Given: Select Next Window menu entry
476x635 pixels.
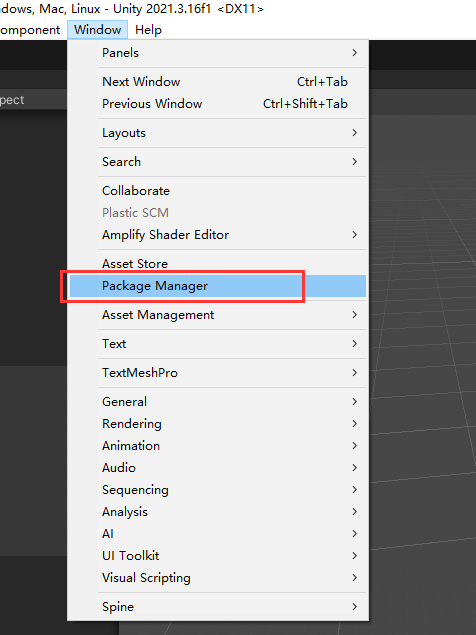Looking at the screenshot, I should [218, 82].
